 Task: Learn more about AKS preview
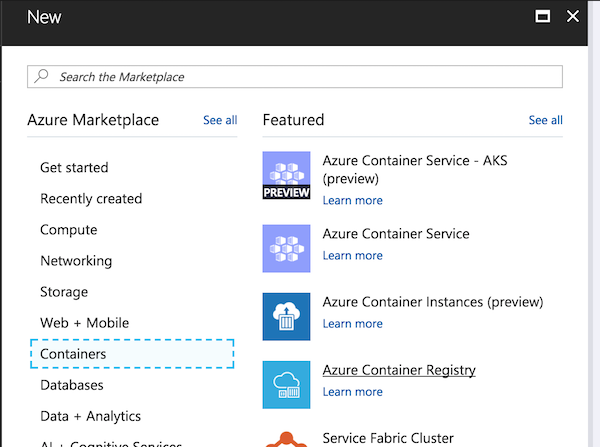tap(352, 200)
